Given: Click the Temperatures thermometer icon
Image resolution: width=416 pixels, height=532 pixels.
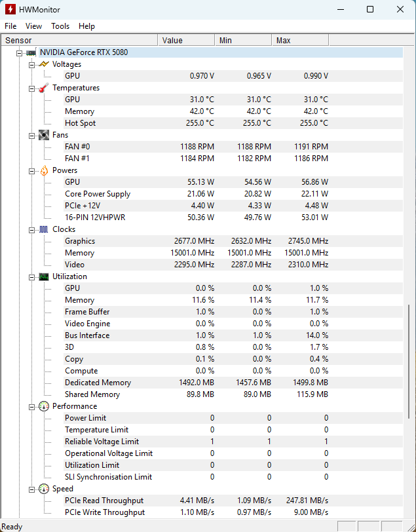Looking at the screenshot, I should click(x=44, y=88).
